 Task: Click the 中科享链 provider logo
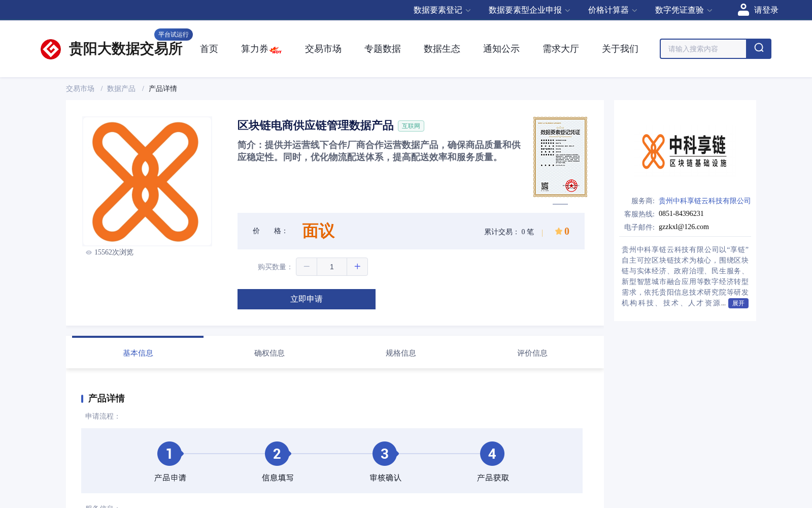point(685,151)
